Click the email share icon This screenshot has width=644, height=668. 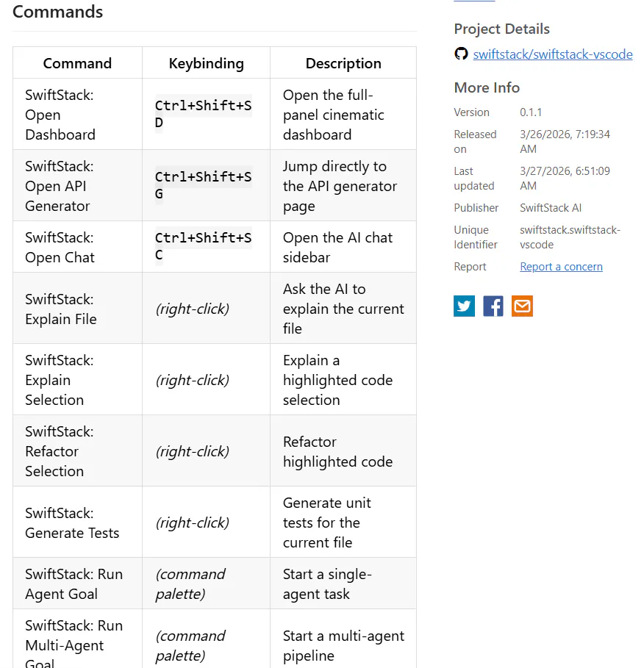[522, 306]
